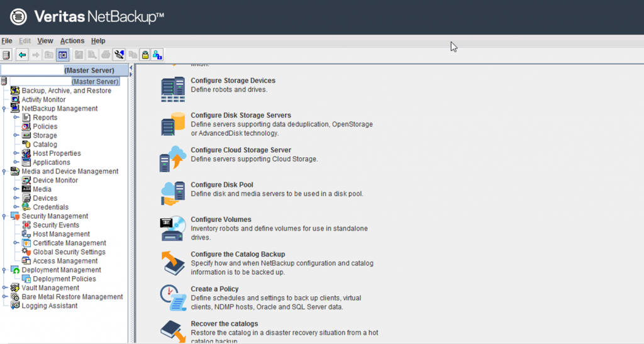The height and width of the screenshot is (344, 644).
Task: Click the grayed print preview toolbar icon
Action: coord(92,55)
